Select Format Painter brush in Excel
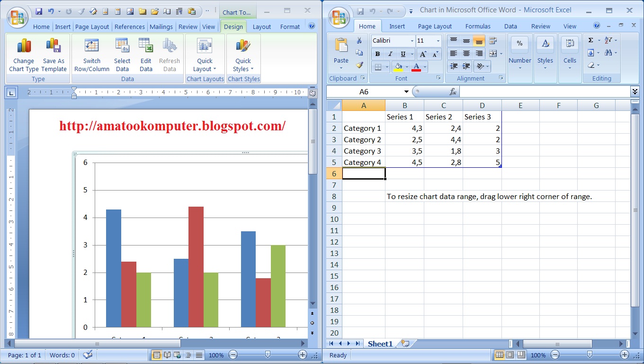Image resolution: width=644 pixels, height=364 pixels. [x=359, y=65]
